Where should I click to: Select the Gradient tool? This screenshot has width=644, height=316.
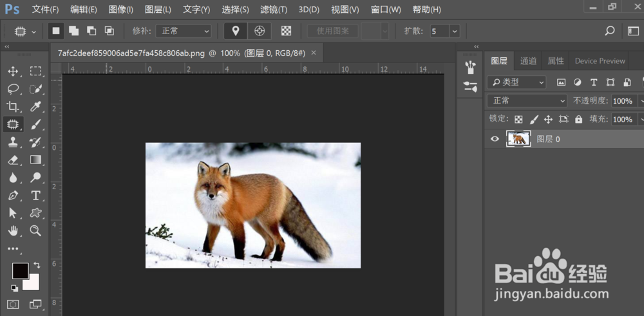coord(35,160)
